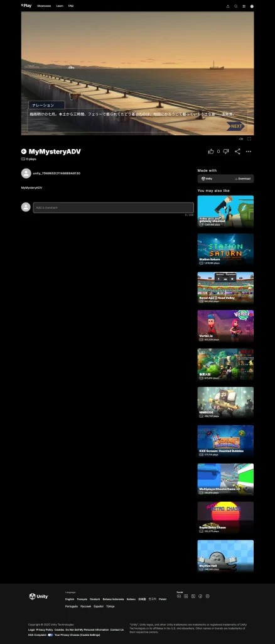Open the three-dot more options menu
This screenshot has width=275, height=644.
pyautogui.click(x=249, y=152)
